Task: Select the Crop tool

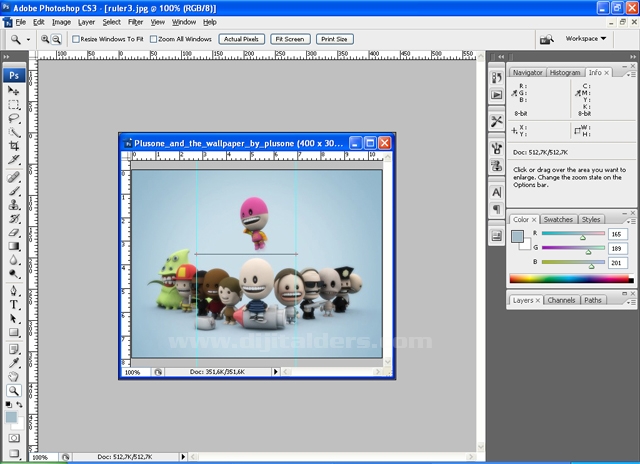Action: pyautogui.click(x=14, y=146)
